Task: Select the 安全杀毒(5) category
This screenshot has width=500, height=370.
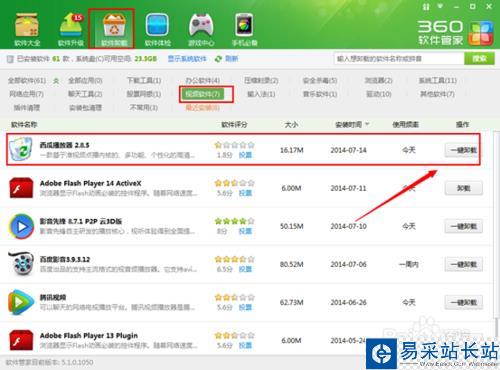Action: (320, 81)
